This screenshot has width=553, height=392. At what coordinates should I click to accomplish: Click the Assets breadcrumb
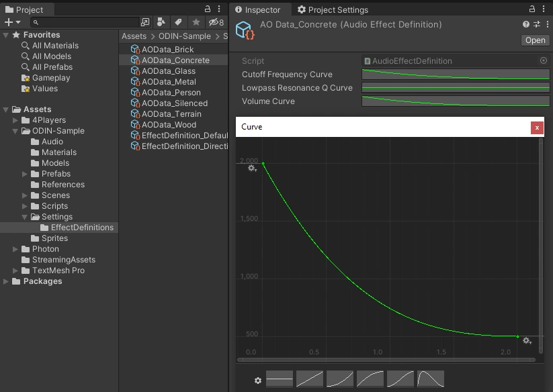tap(134, 36)
